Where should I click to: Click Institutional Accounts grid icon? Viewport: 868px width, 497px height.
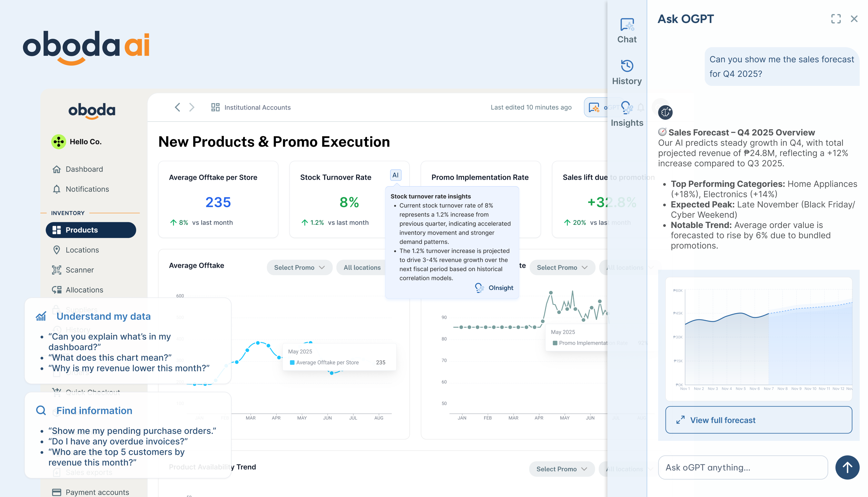[x=215, y=107]
